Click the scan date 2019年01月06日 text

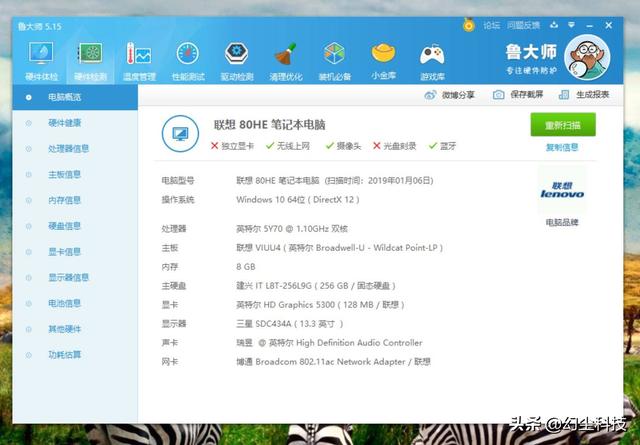[399, 180]
